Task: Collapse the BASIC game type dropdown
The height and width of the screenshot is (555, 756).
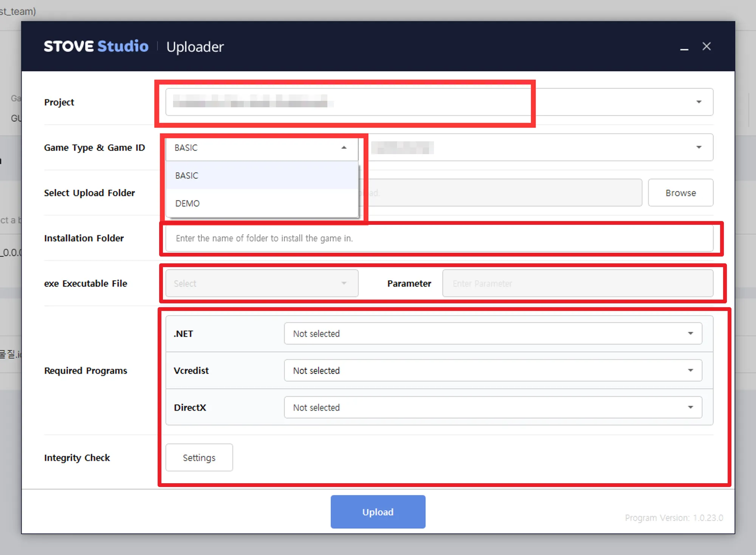Action: [x=344, y=148]
